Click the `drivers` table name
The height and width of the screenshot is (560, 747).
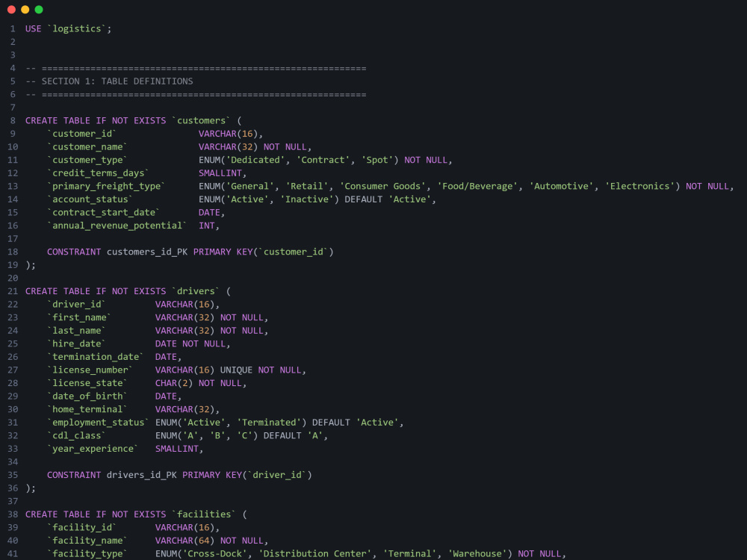[196, 291]
